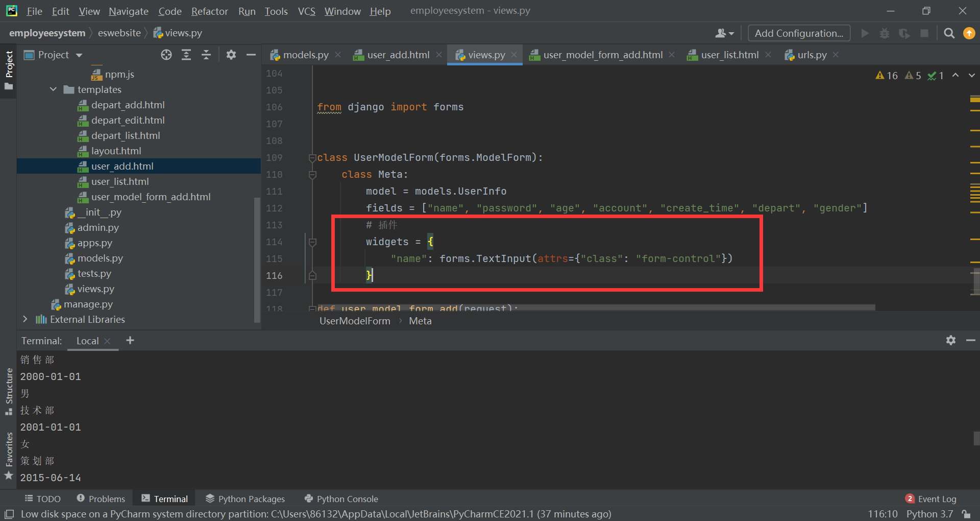Open the user account dropdown icon
The image size is (980, 521).
[724, 33]
